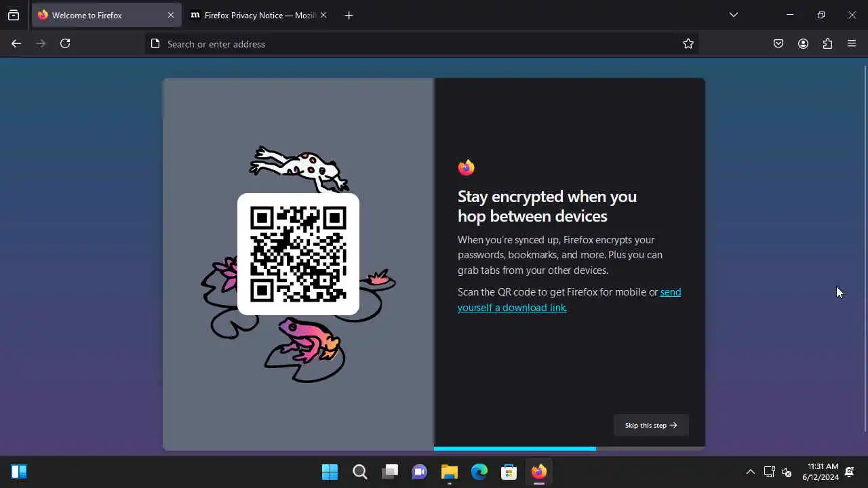Click the heading Stay encrypted when you hop
This screenshot has width=868, height=488.
[x=547, y=206]
